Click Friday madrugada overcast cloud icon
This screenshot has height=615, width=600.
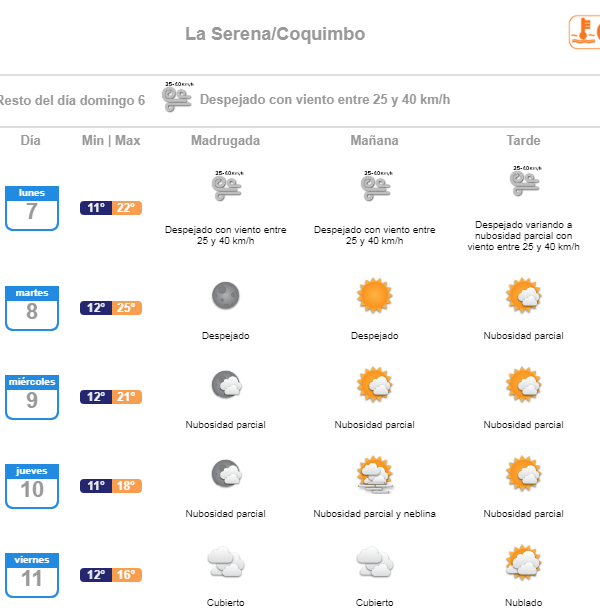tap(225, 561)
